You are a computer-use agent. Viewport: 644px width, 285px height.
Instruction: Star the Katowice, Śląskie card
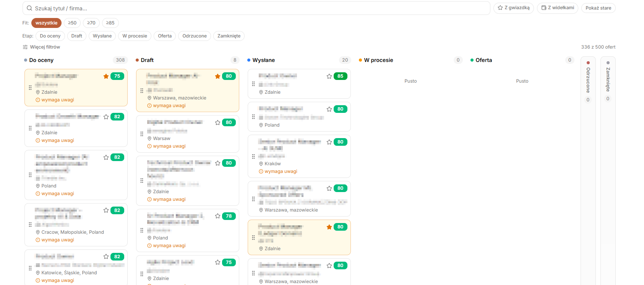click(x=106, y=257)
